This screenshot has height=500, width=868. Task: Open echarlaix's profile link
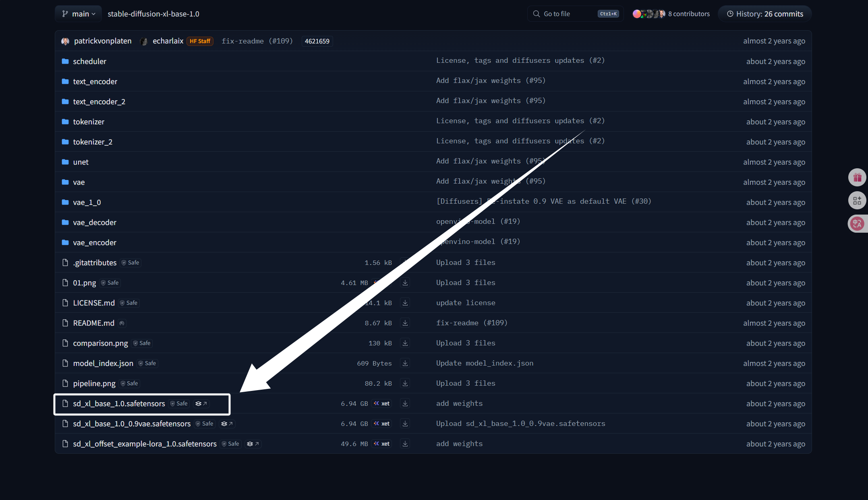click(x=168, y=41)
